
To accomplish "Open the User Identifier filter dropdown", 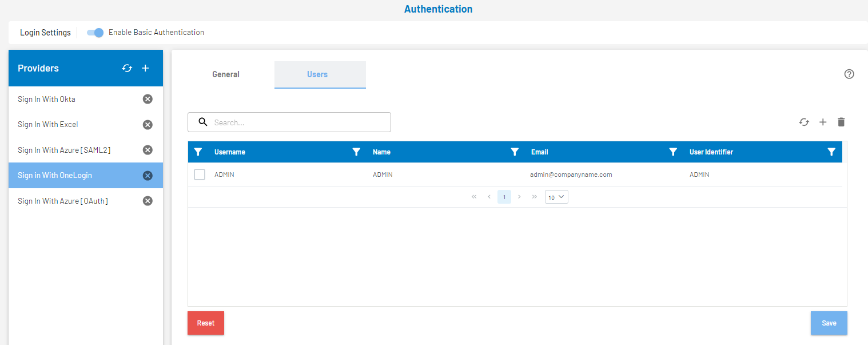I will click(x=831, y=152).
